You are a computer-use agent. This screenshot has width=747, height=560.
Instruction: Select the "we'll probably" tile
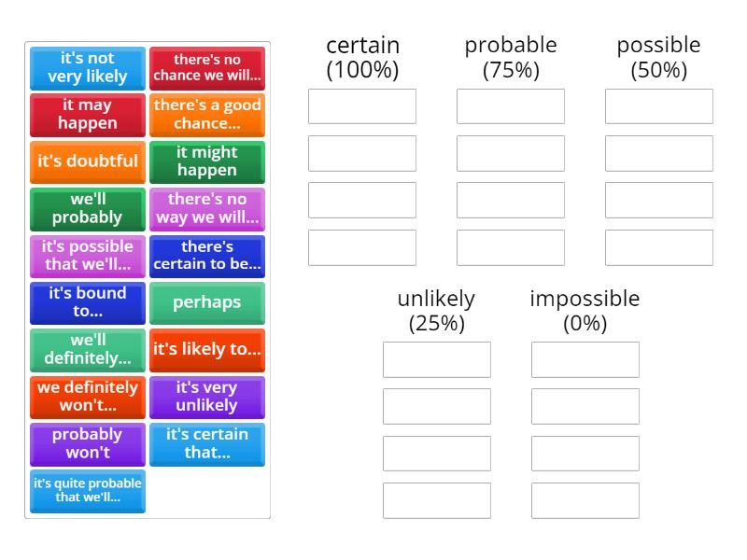coord(87,209)
